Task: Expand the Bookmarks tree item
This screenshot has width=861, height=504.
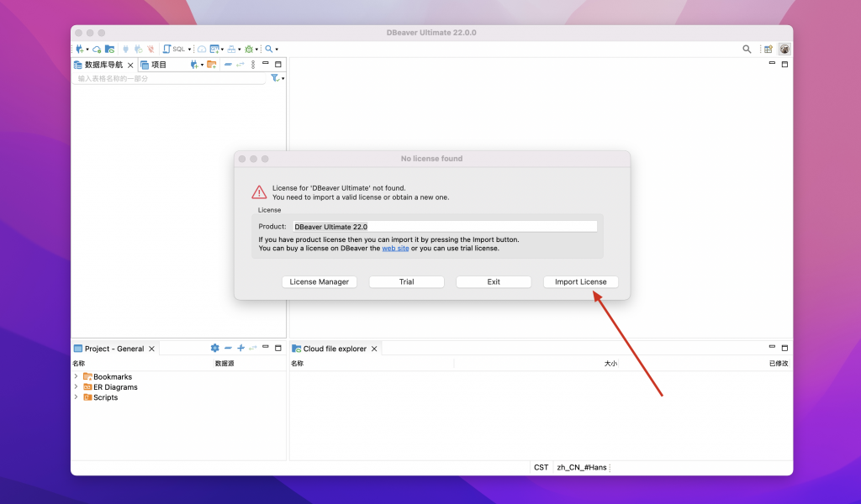Action: [78, 376]
